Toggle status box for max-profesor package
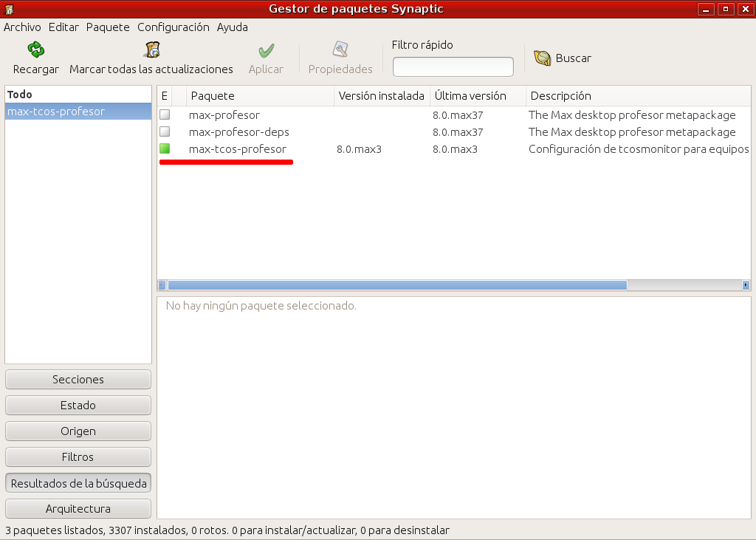 tap(165, 115)
